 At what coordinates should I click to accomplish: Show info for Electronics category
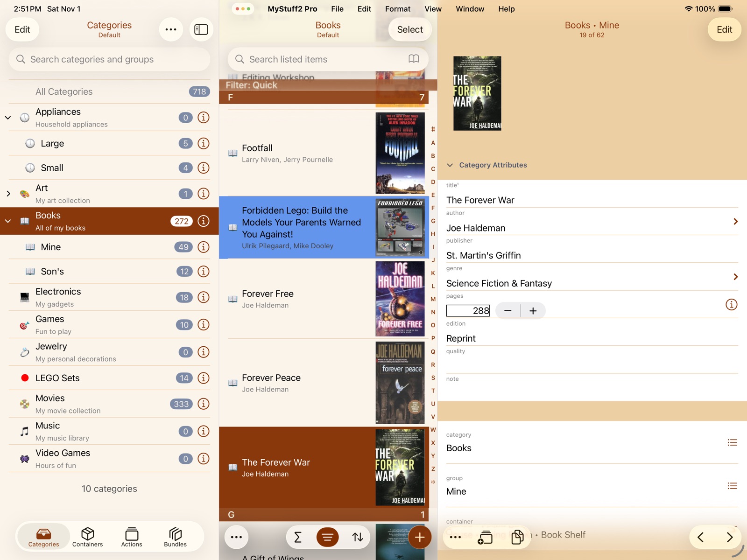pos(204,297)
